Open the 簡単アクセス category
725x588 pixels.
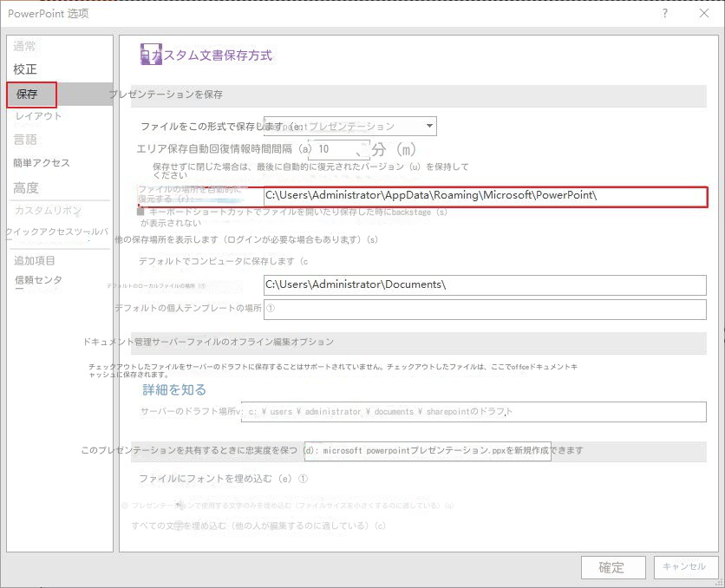[42, 163]
